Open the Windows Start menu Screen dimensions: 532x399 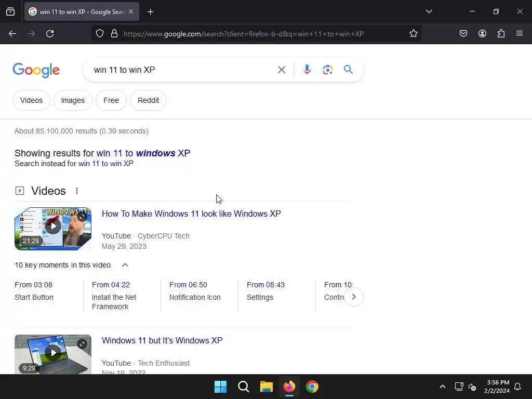220,387
